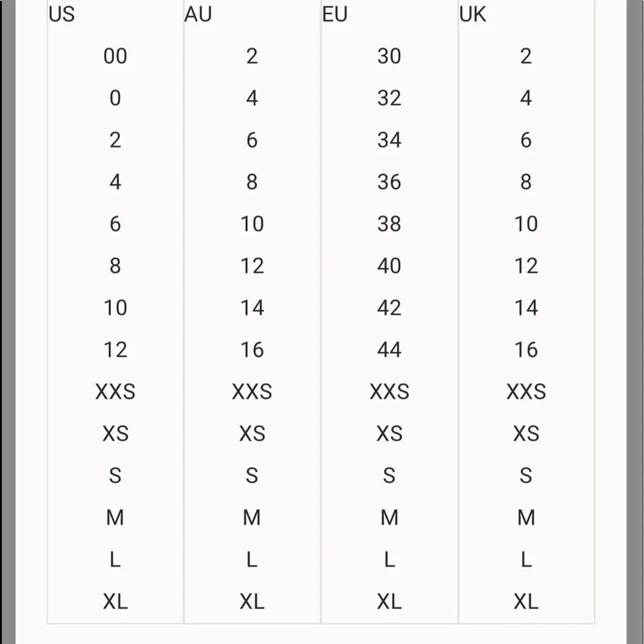This screenshot has width=644, height=644.
Task: Select XL in the UK column
Action: pyautogui.click(x=526, y=601)
